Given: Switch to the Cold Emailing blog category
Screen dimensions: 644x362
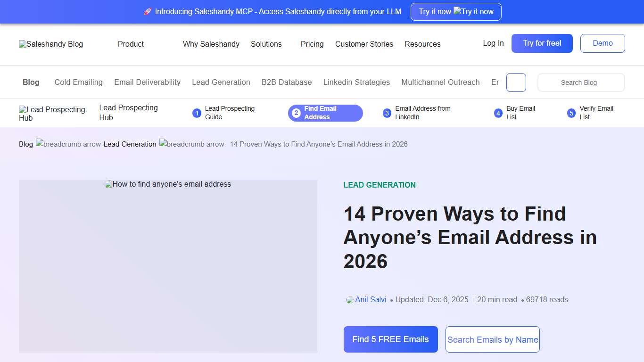Looking at the screenshot, I should [78, 82].
